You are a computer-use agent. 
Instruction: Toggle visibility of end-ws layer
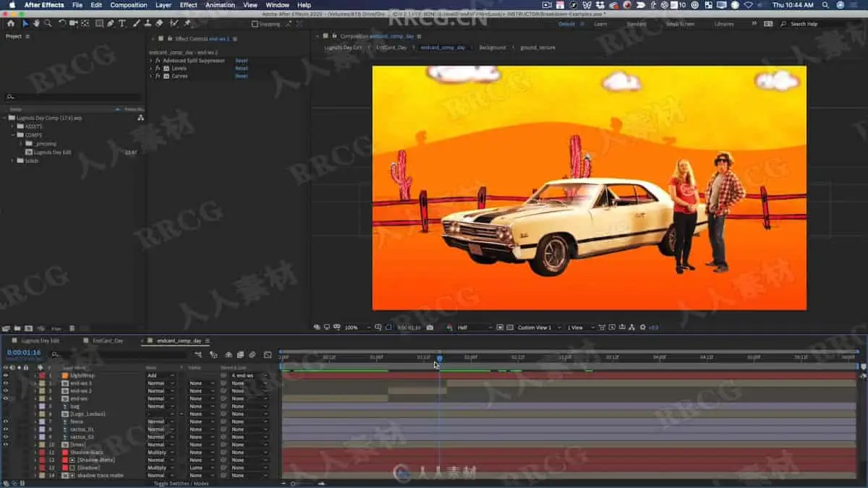click(6, 398)
